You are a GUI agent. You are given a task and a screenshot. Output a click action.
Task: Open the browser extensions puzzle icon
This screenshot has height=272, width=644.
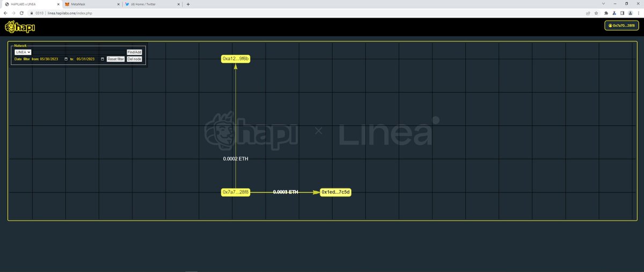606,13
